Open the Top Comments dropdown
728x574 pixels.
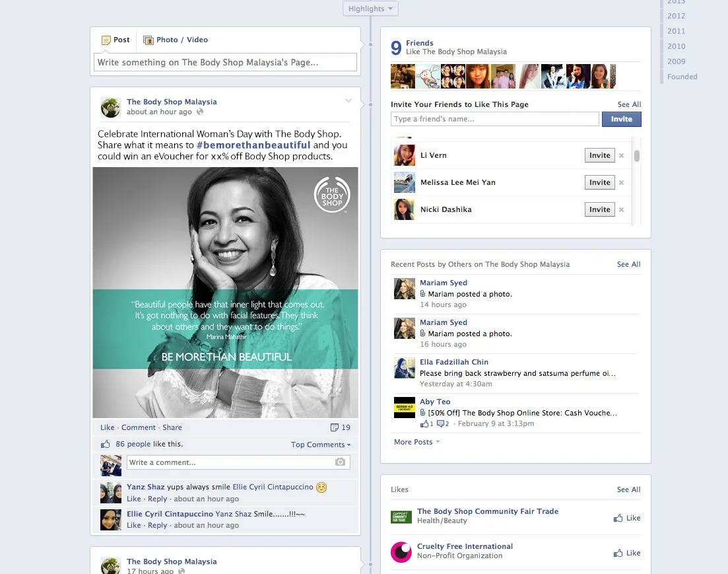click(320, 445)
